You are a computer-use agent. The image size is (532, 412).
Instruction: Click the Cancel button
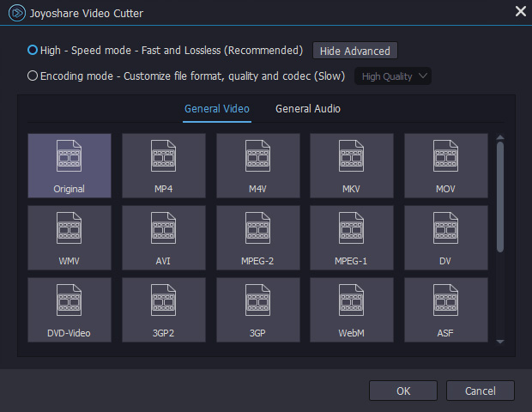pos(481,391)
